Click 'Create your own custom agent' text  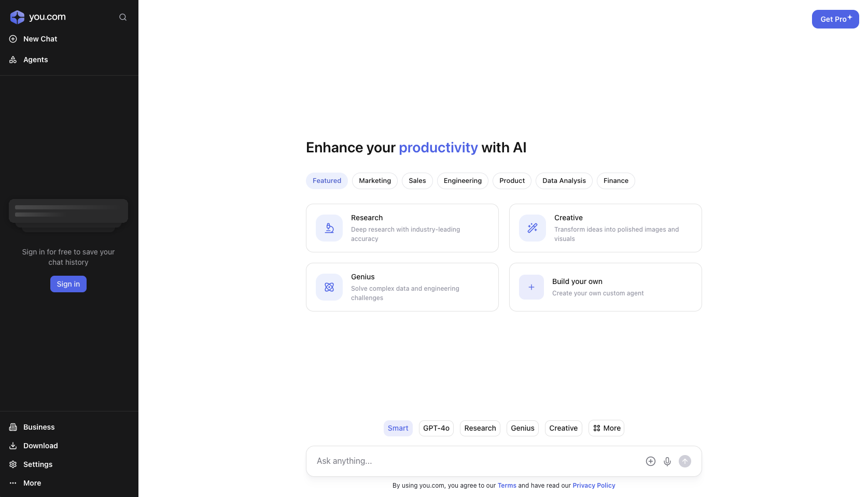coord(598,293)
